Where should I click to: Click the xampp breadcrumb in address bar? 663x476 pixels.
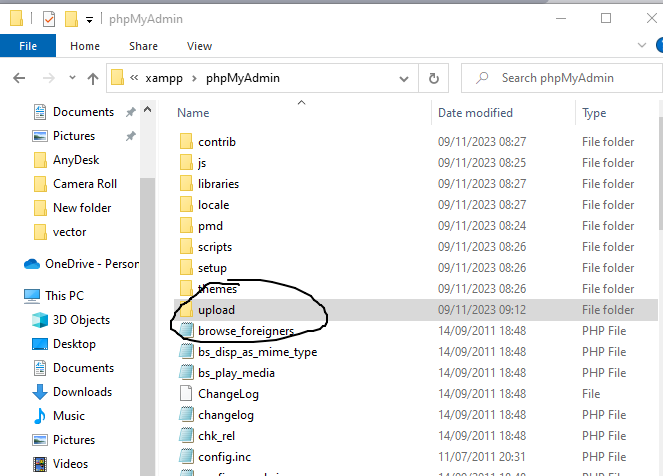click(164, 78)
